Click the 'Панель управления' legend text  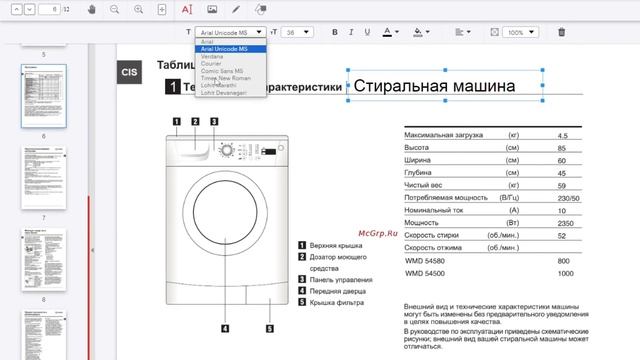(341, 280)
